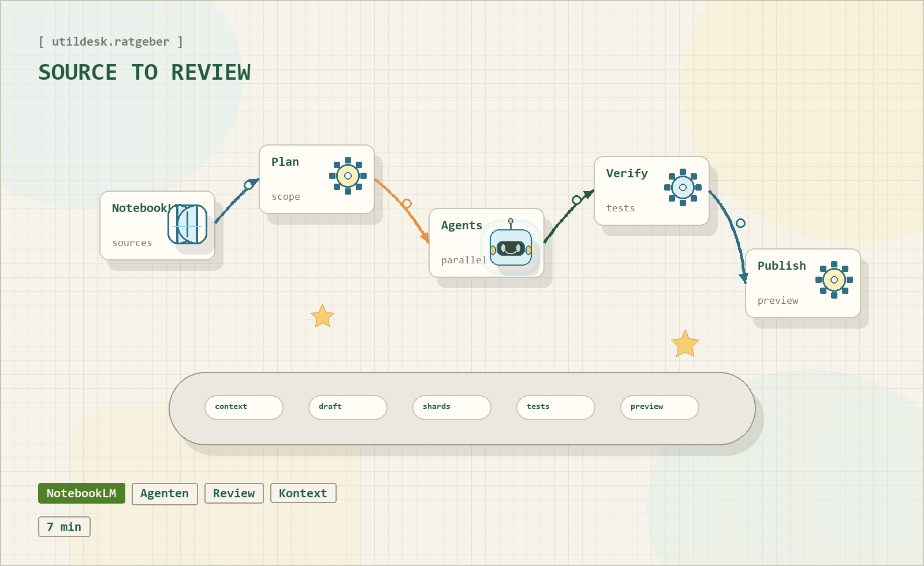Select the Review tag
The height and width of the screenshot is (566, 924).
[234, 493]
